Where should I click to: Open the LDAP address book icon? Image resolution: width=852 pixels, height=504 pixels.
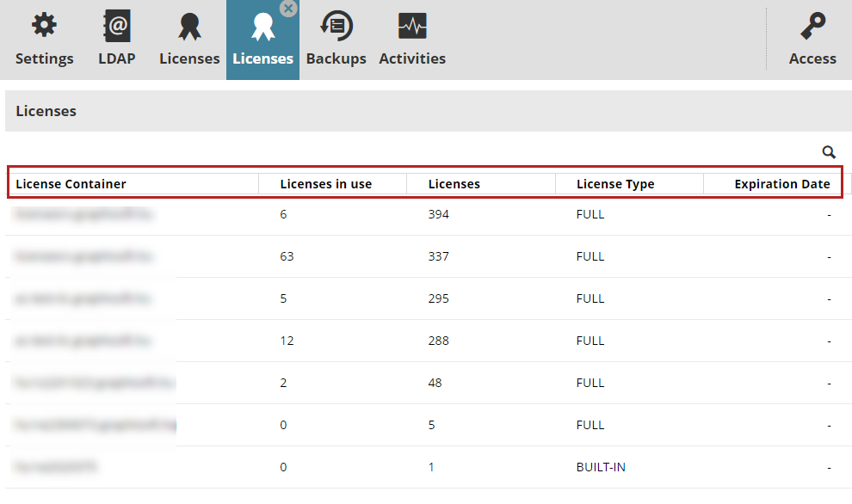(116, 27)
